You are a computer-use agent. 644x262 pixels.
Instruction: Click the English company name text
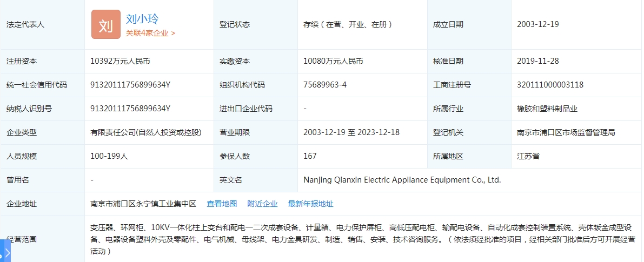pos(402,180)
